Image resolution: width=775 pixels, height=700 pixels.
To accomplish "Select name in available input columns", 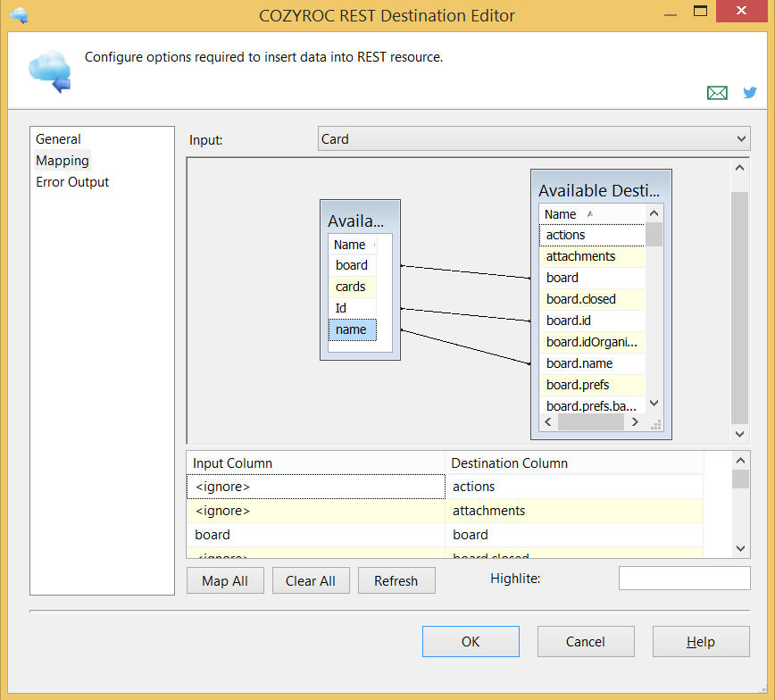I will pyautogui.click(x=353, y=329).
